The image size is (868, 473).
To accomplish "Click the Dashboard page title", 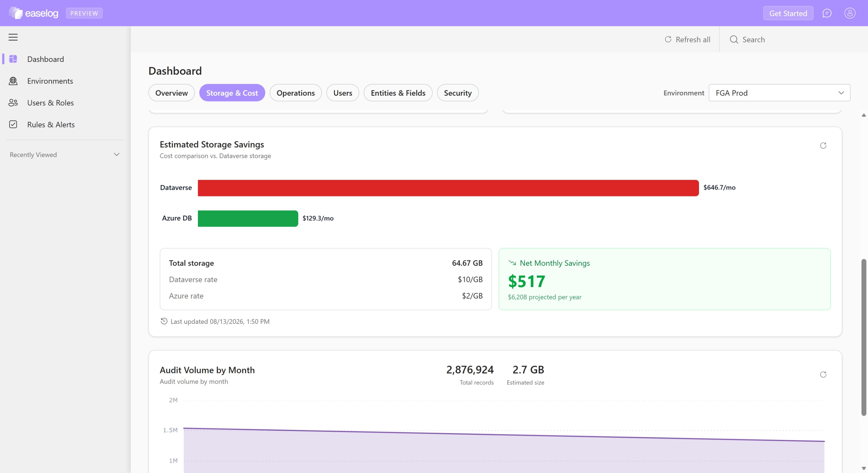I will click(x=175, y=71).
